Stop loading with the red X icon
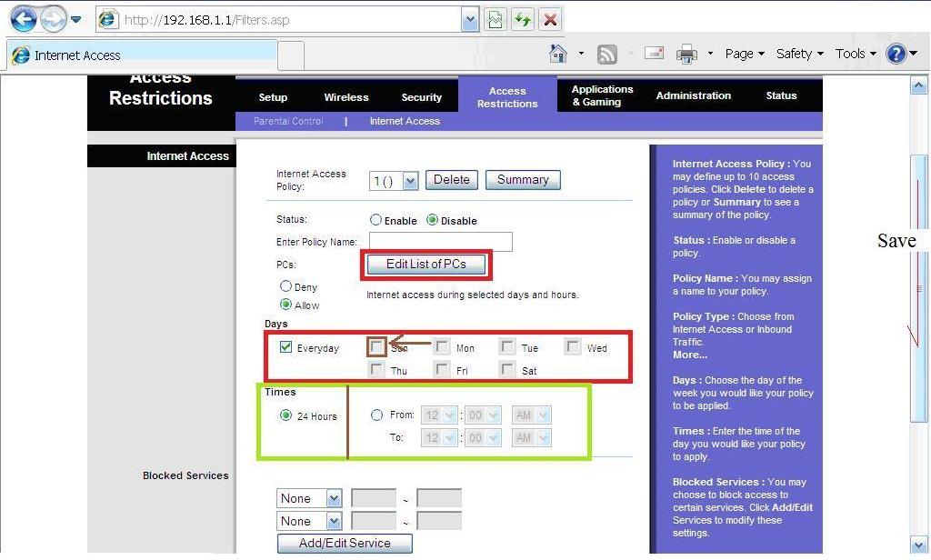Image resolution: width=931 pixels, height=560 pixels. tap(550, 20)
